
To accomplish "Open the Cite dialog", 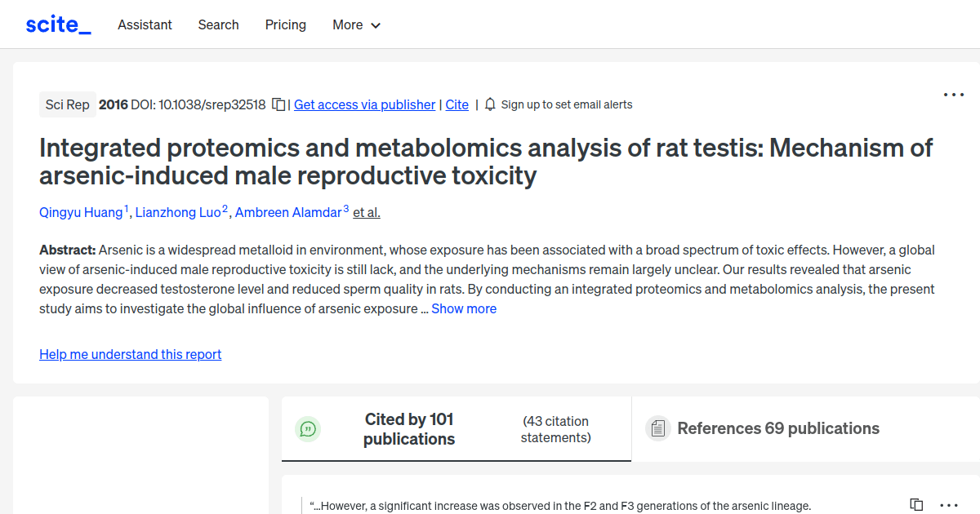I will [457, 104].
